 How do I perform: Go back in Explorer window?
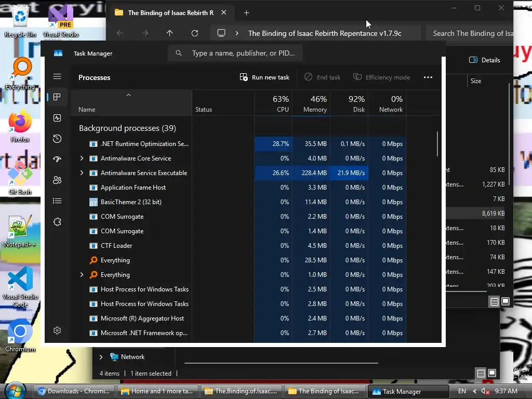click(120, 33)
